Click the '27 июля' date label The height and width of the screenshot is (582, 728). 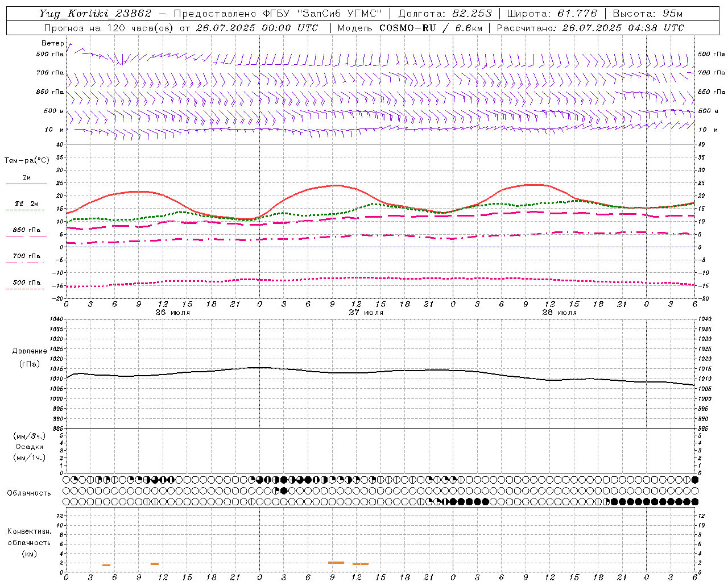[x=366, y=312]
